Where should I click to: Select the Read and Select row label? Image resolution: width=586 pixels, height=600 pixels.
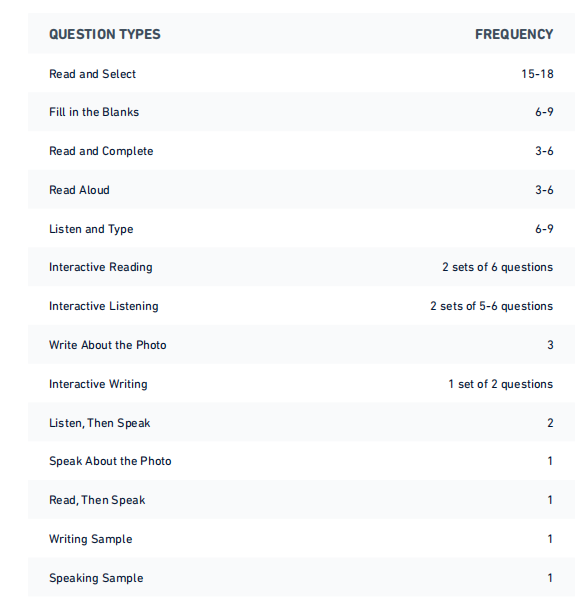[x=92, y=74]
